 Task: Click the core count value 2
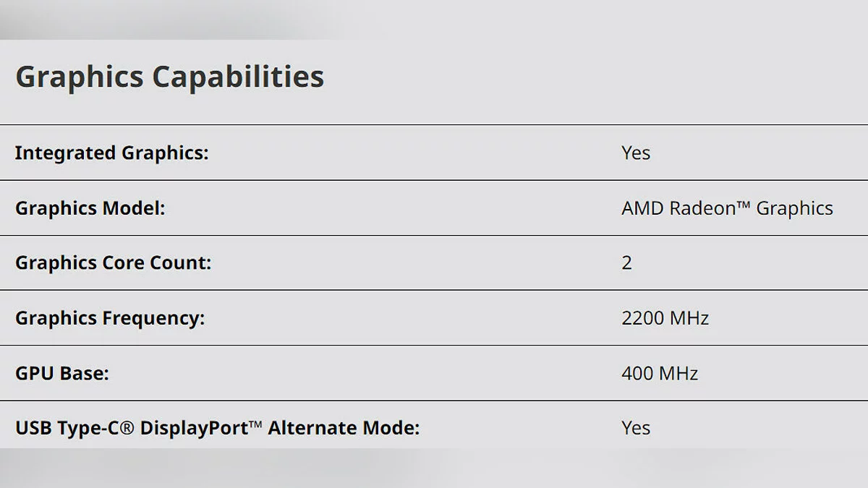click(x=626, y=263)
